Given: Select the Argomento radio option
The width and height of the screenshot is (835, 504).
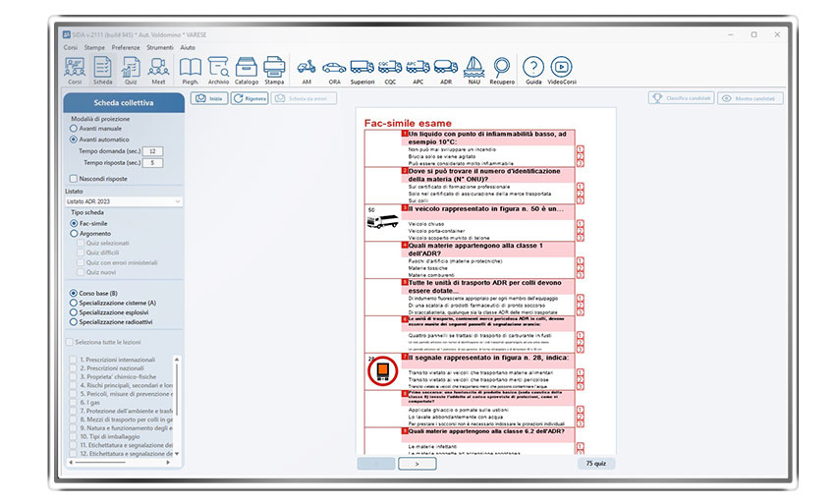Looking at the screenshot, I should coord(74,234).
